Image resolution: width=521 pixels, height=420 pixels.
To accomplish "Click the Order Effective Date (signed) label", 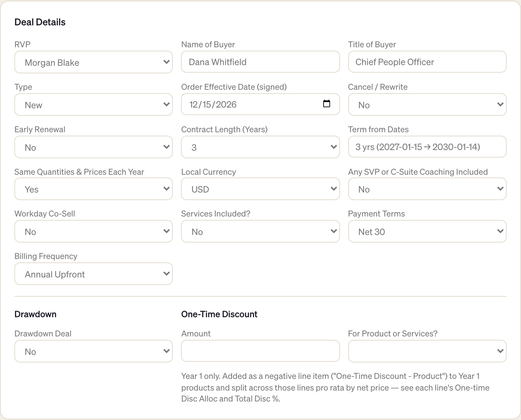I will coord(234,87).
